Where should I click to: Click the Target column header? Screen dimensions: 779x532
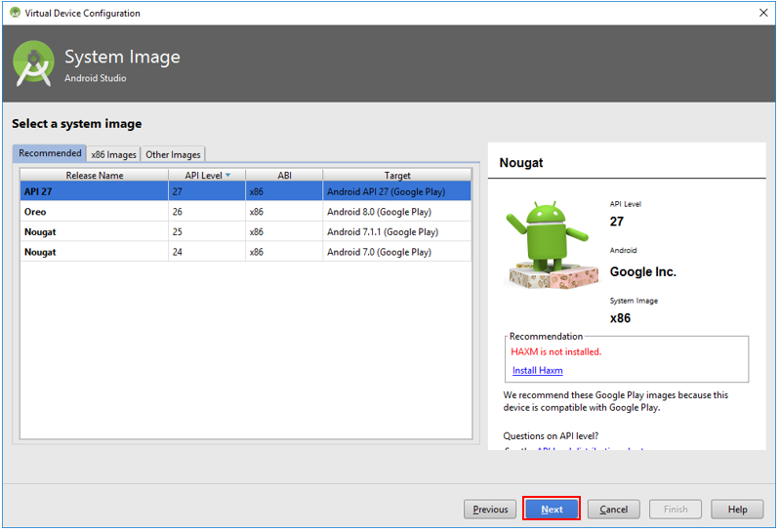pyautogui.click(x=397, y=176)
